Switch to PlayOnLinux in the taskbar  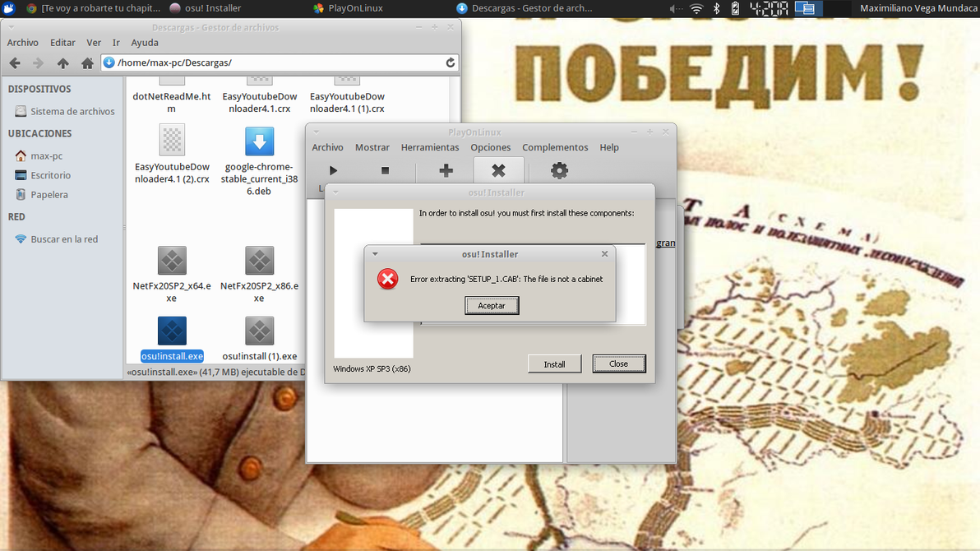(348, 8)
